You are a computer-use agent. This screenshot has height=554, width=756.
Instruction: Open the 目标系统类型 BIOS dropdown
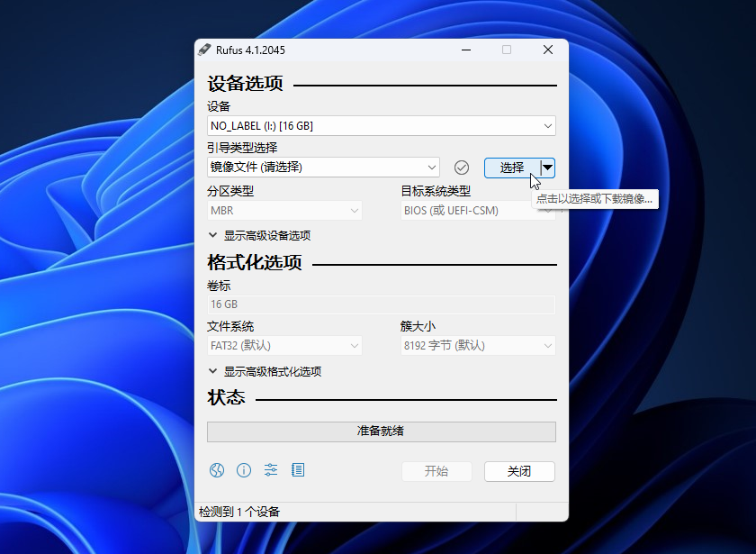[478, 211]
